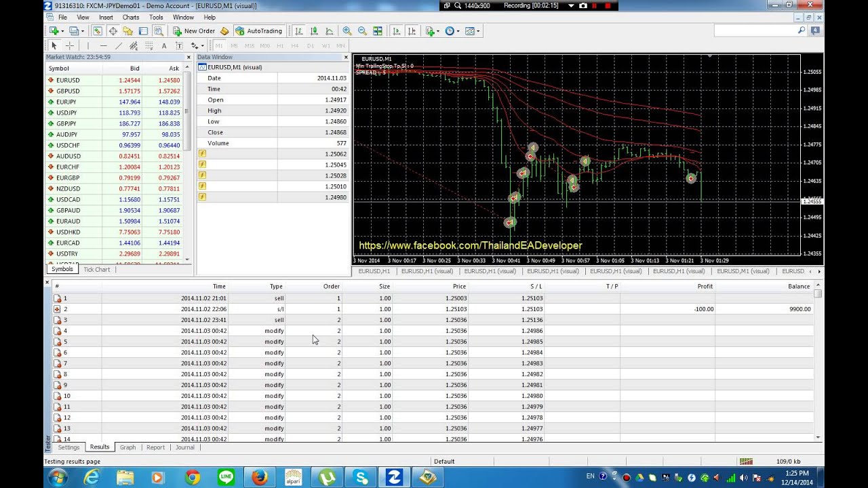
Task: Open the View menu
Action: click(83, 17)
